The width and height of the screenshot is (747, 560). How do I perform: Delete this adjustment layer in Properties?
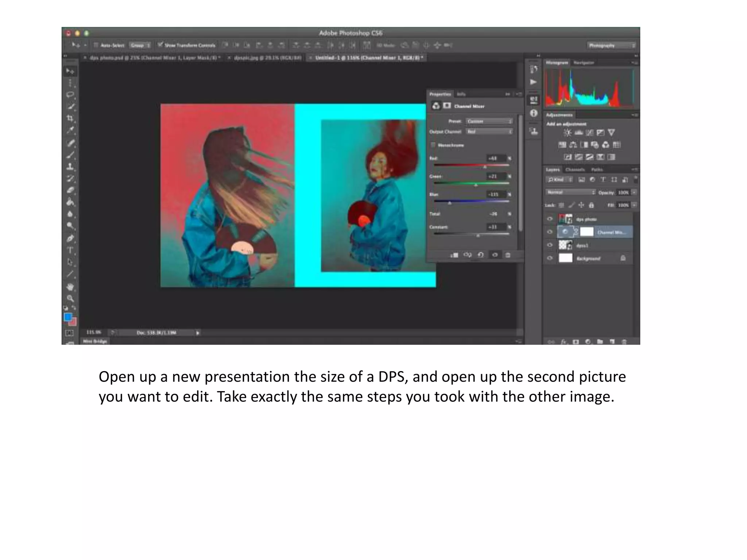click(508, 255)
